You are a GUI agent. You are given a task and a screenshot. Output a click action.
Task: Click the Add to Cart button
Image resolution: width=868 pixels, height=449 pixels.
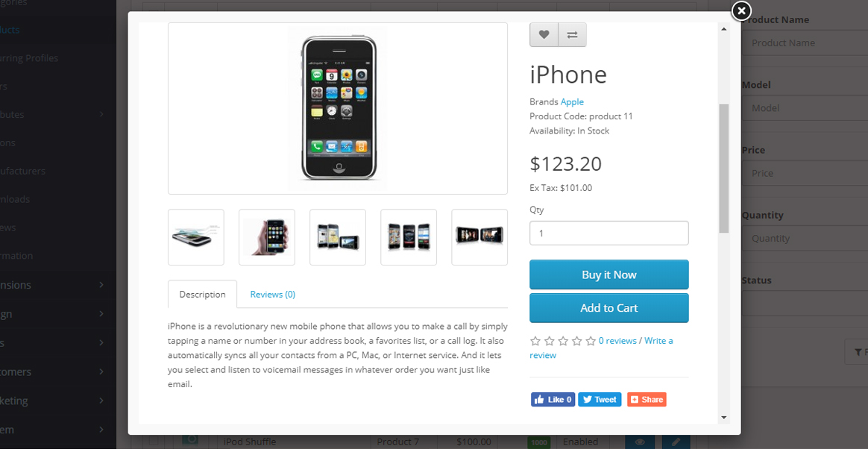609,308
